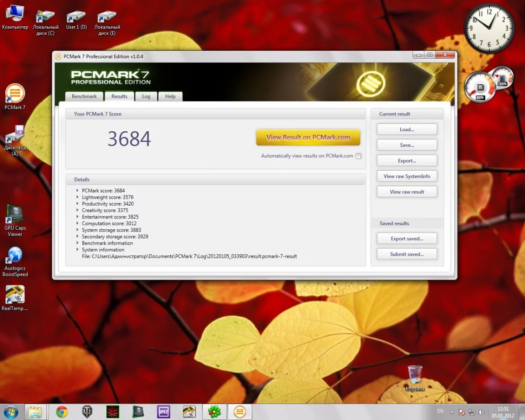
Task: Open the Recycle Bin (Корзина) on the desktop
Action: pyautogui.click(x=415, y=375)
